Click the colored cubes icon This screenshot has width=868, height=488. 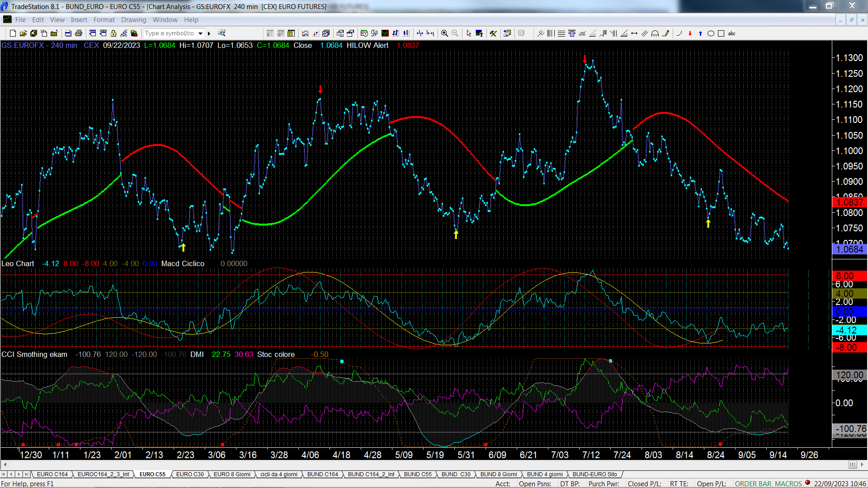(x=134, y=33)
